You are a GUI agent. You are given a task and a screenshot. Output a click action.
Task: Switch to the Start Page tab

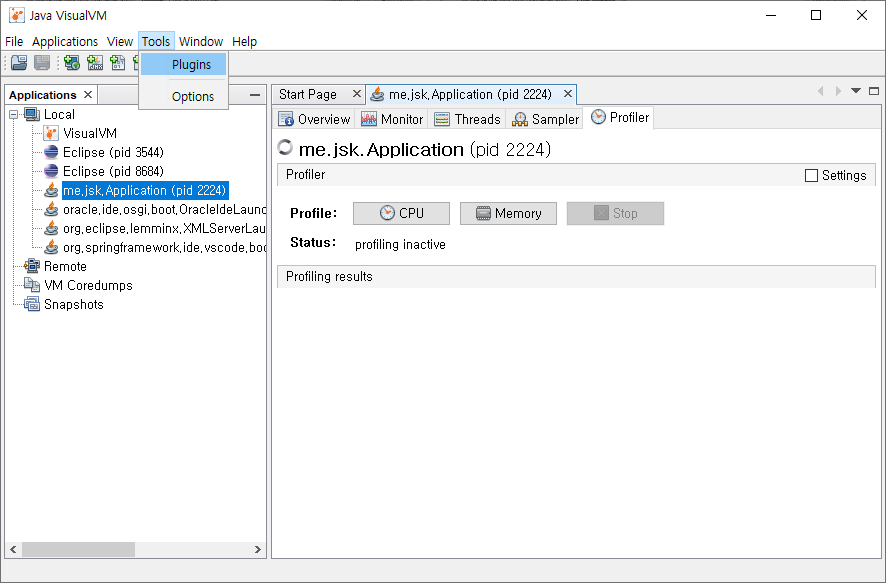point(308,94)
